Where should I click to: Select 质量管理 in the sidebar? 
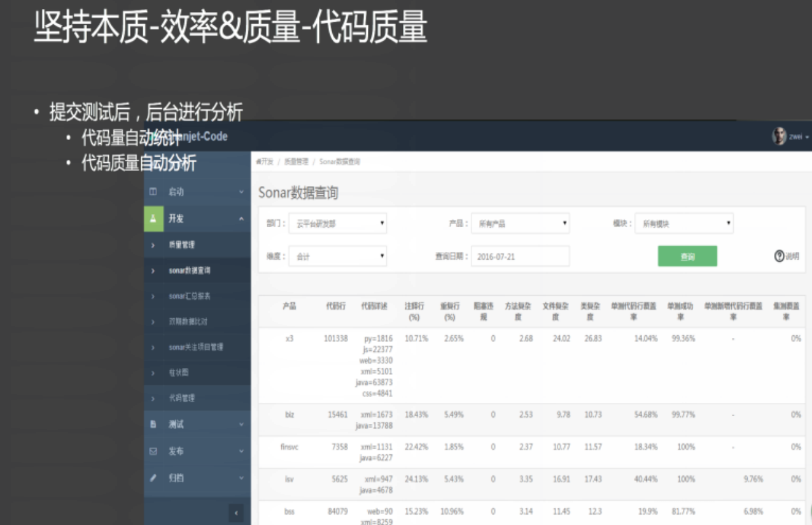point(181,244)
